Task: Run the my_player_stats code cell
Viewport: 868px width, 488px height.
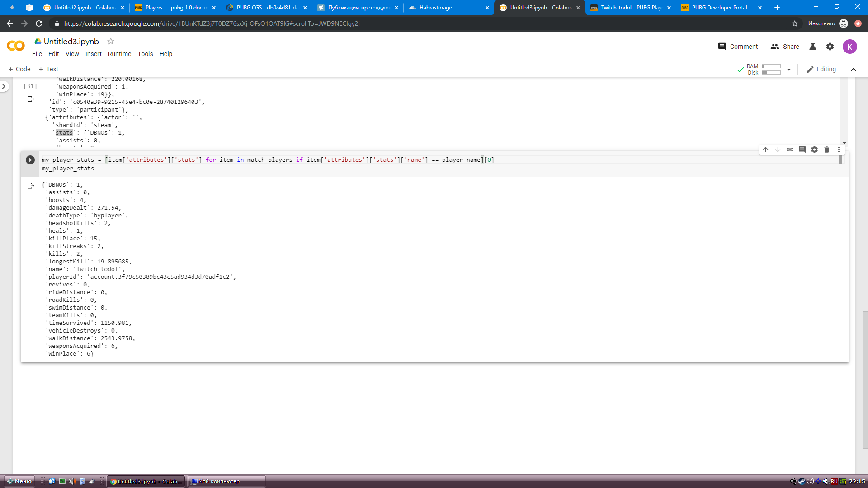Action: [x=30, y=160]
